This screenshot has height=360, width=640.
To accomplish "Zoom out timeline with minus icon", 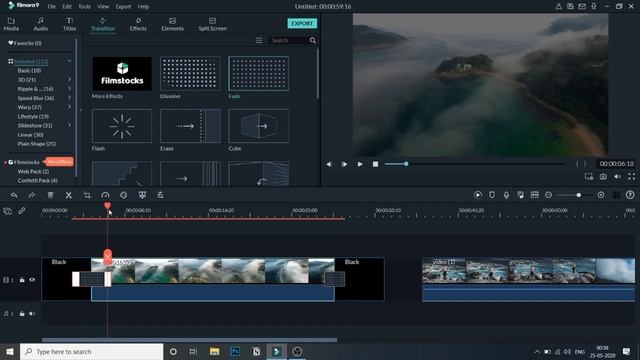I will point(549,195).
